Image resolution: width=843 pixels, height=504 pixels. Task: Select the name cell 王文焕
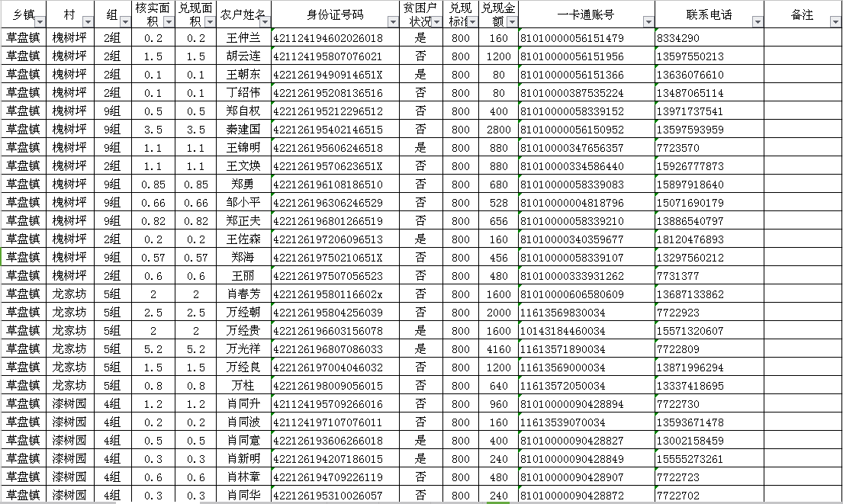pyautogui.click(x=243, y=166)
